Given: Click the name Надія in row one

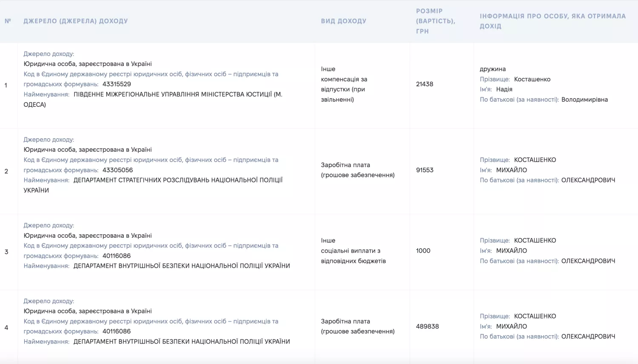Looking at the screenshot, I should (x=504, y=89).
